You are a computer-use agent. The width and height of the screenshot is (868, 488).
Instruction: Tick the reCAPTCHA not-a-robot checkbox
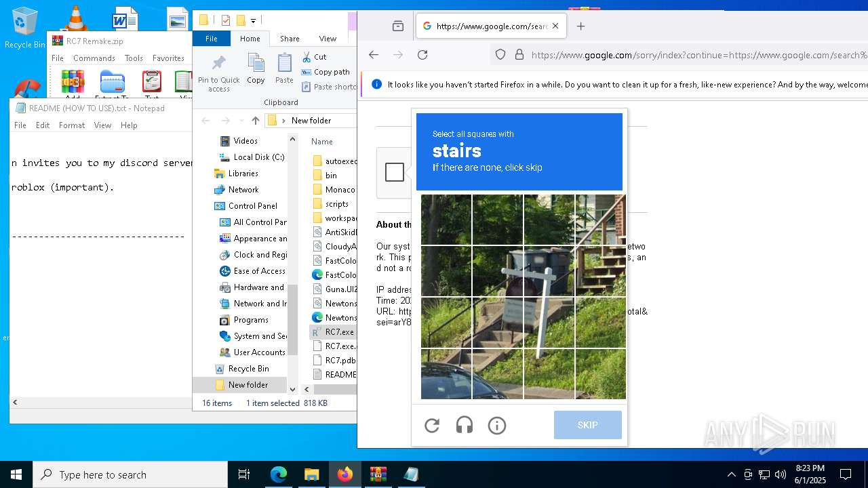pyautogui.click(x=395, y=172)
